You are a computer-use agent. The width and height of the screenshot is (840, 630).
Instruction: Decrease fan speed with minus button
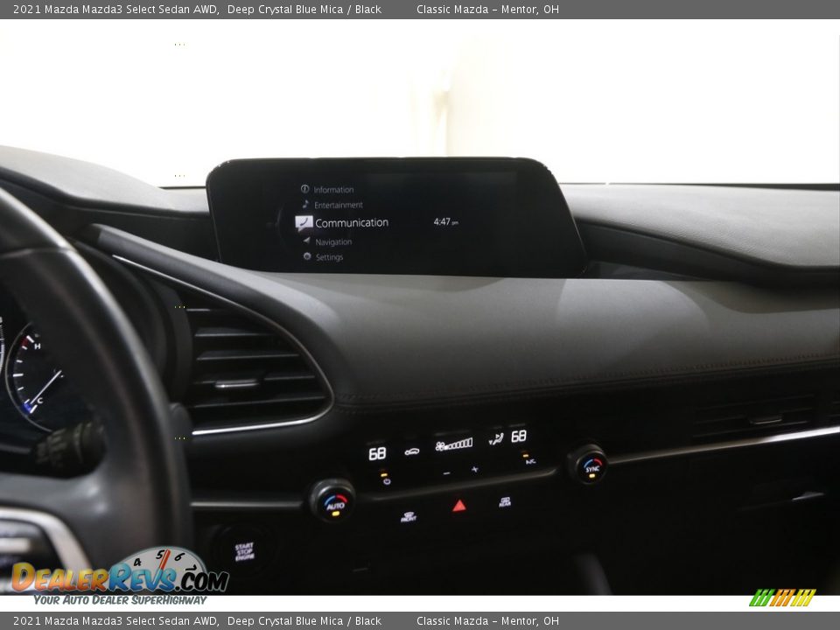point(445,472)
